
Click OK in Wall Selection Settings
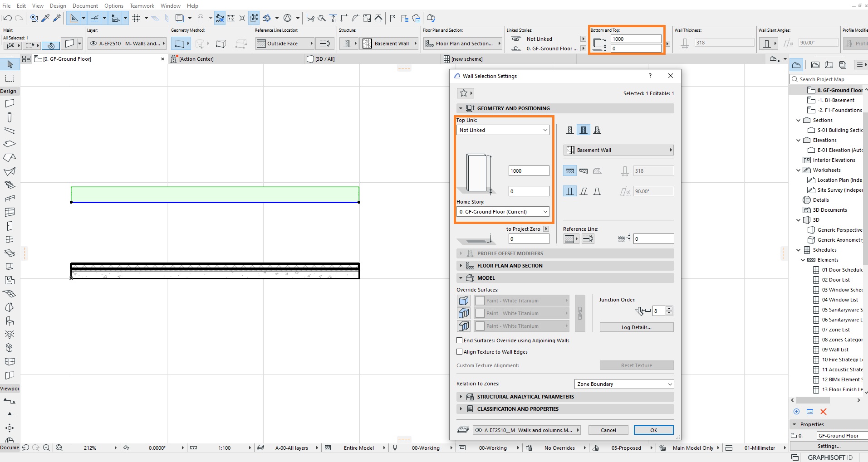click(x=653, y=430)
